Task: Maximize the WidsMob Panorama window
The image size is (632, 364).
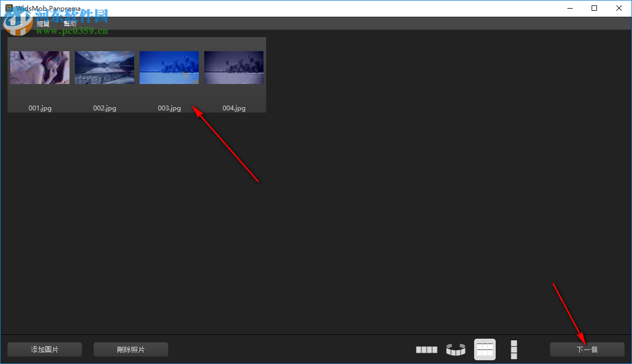Action: coord(594,8)
